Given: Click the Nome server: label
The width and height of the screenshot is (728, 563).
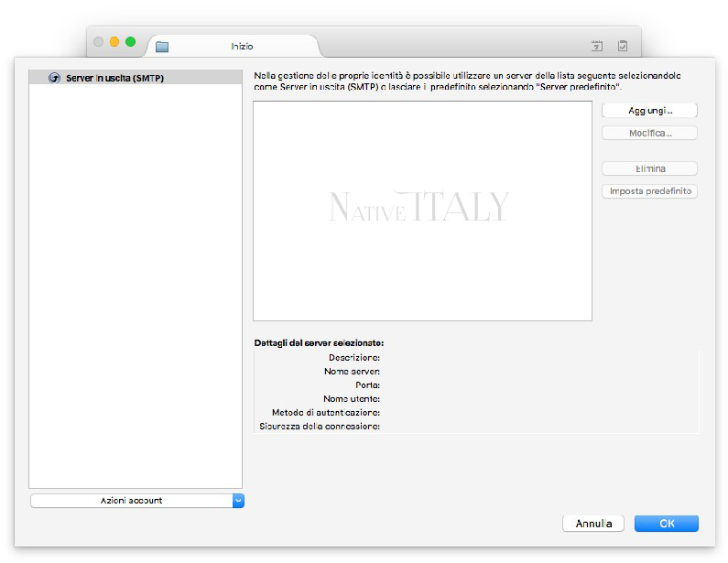Looking at the screenshot, I should [x=352, y=372].
